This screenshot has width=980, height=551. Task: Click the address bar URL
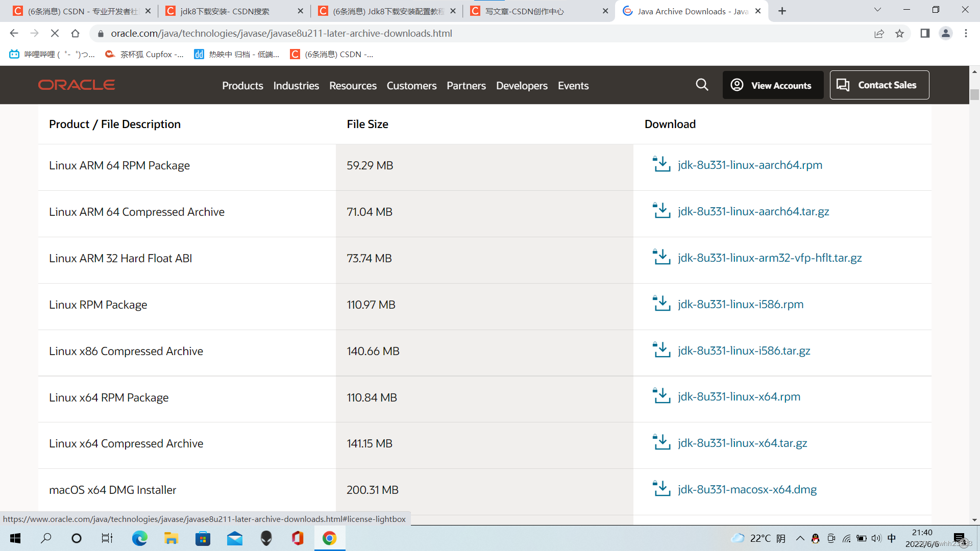[281, 33]
